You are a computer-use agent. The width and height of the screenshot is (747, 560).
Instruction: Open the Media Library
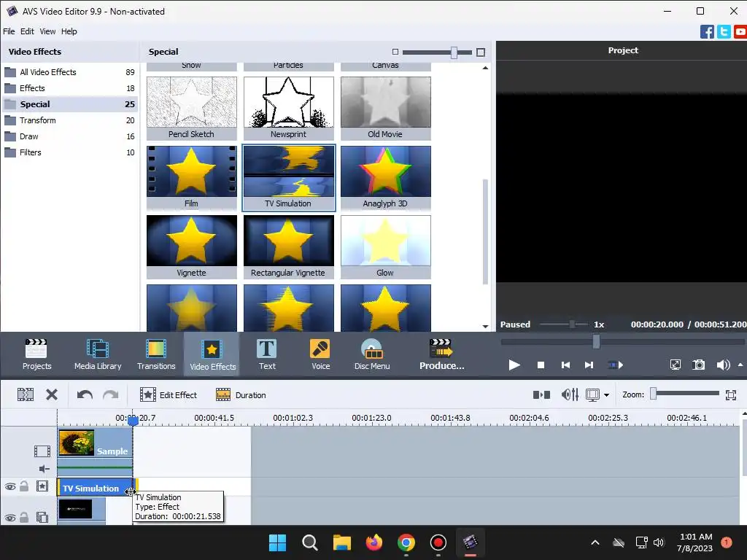(98, 354)
